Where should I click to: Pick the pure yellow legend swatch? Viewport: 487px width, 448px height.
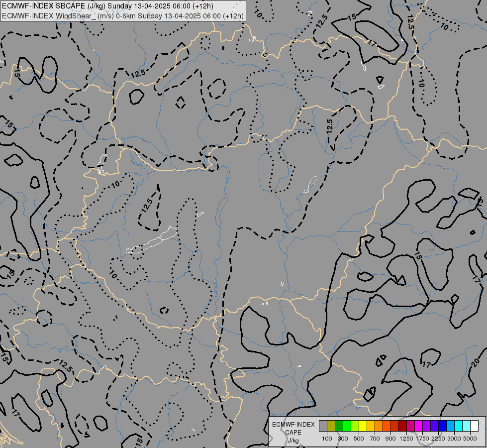363,426
